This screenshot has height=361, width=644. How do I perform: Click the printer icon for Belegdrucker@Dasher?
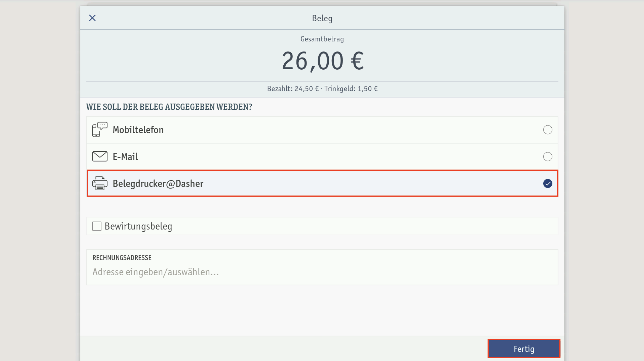click(100, 183)
